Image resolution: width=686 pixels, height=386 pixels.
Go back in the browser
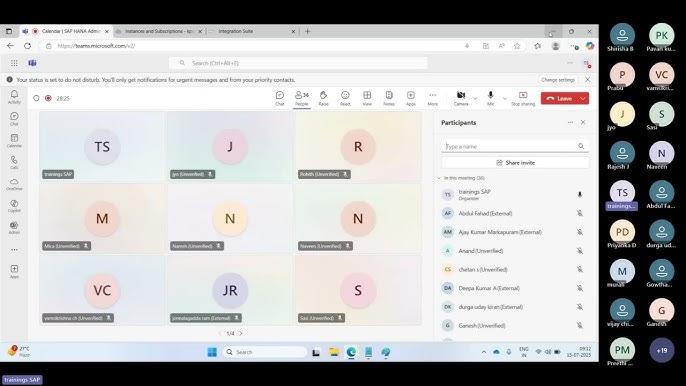[10, 46]
